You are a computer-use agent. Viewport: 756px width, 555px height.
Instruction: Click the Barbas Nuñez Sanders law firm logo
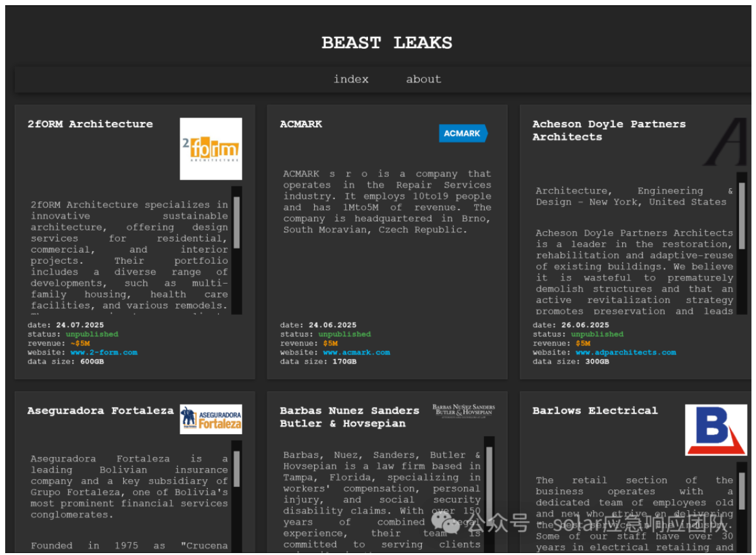(x=463, y=410)
